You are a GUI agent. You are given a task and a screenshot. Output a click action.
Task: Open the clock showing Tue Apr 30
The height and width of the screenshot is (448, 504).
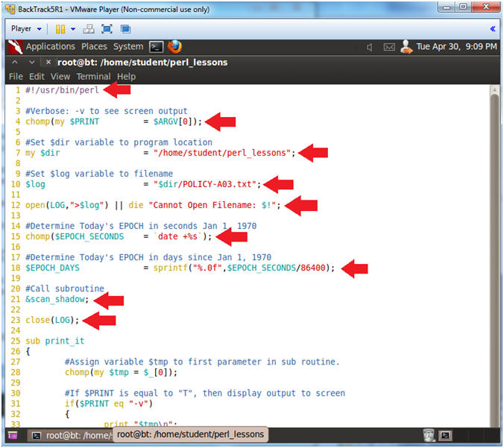456,47
